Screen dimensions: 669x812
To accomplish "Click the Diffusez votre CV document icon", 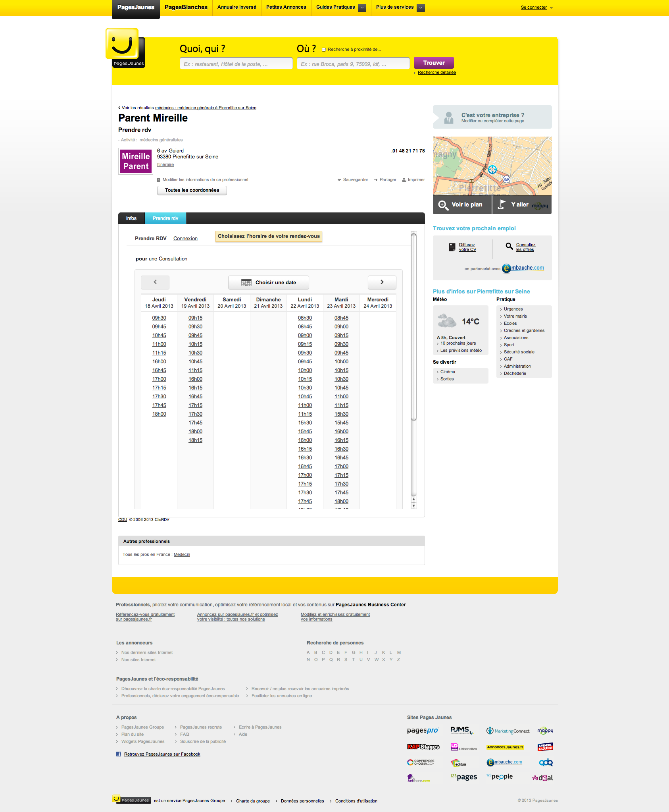I will point(452,247).
